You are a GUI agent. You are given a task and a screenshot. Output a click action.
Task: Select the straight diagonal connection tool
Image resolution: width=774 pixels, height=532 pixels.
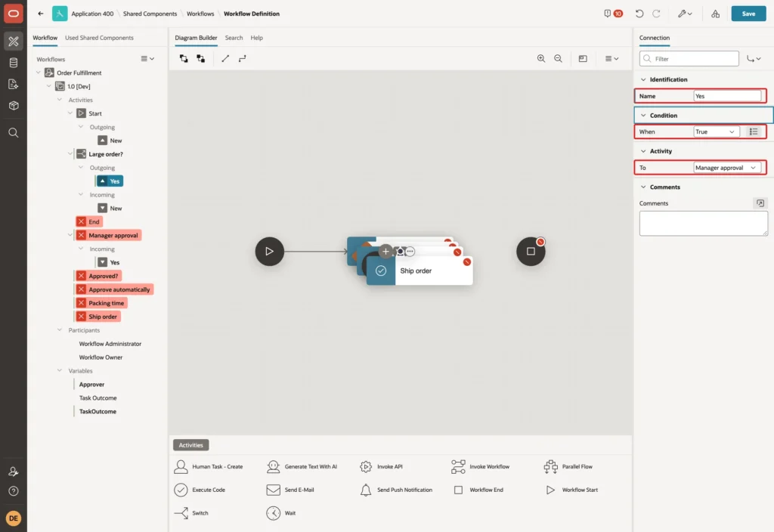pyautogui.click(x=225, y=58)
